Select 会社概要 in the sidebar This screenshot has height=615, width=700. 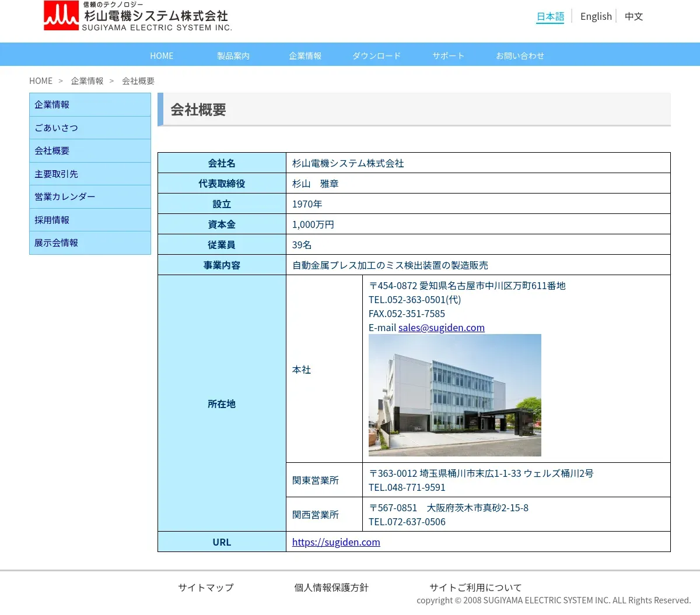click(90, 151)
